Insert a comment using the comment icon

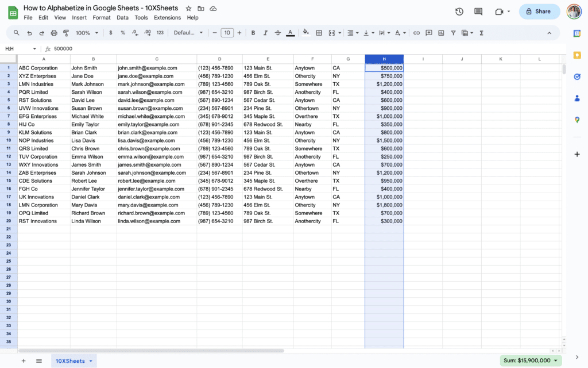pyautogui.click(x=428, y=33)
